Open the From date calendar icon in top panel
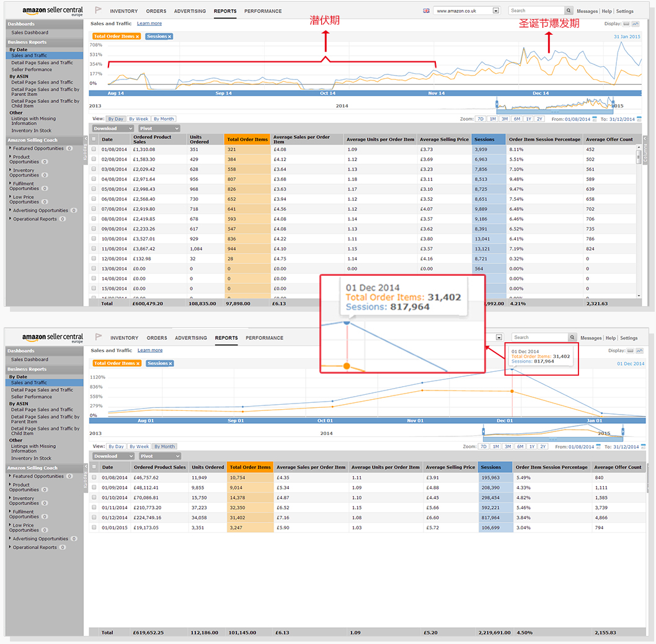 (595, 119)
